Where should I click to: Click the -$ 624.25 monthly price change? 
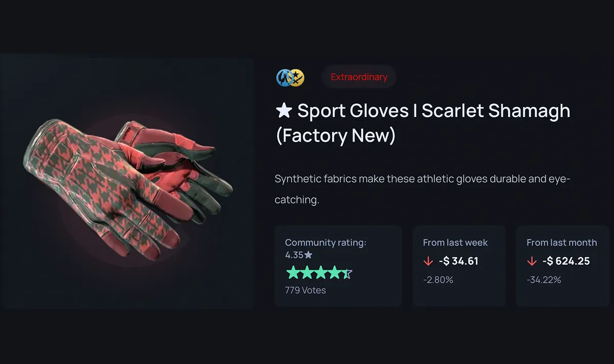coord(566,261)
